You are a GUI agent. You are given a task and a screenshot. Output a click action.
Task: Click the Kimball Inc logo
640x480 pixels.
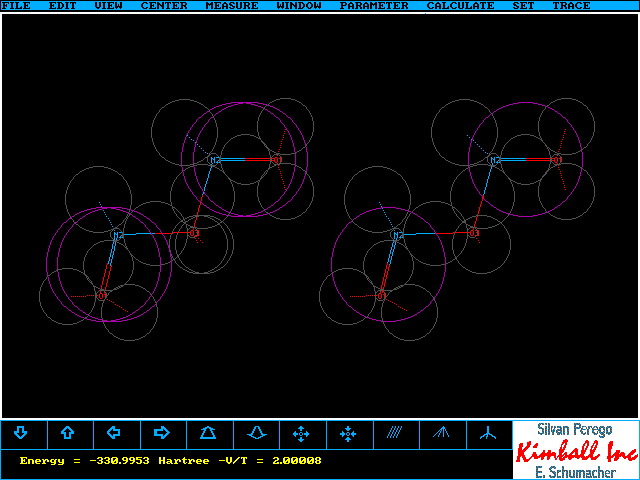coord(576,452)
